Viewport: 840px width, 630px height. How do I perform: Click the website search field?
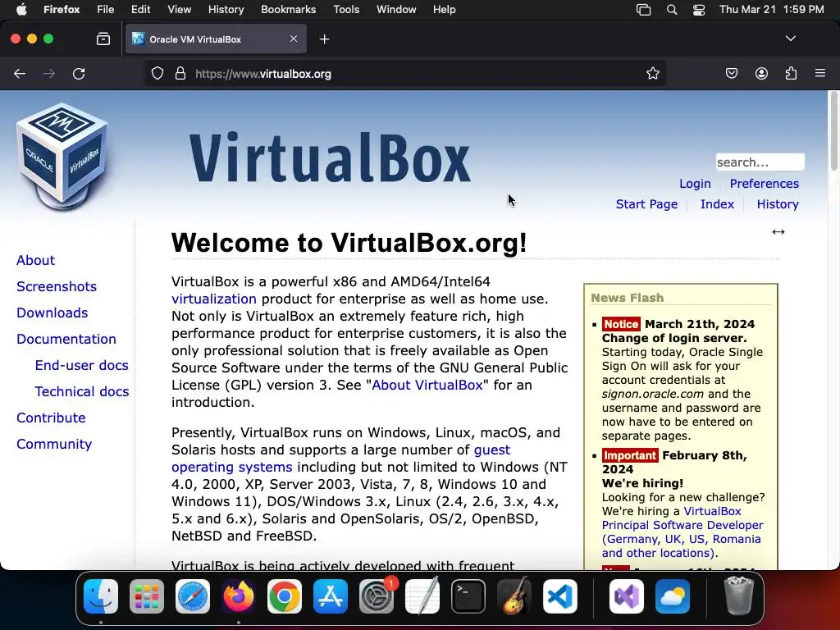pyautogui.click(x=760, y=162)
